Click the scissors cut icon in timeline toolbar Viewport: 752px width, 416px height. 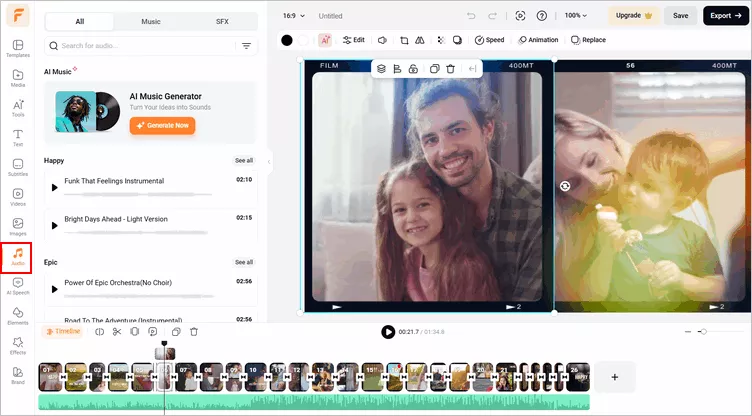pos(117,332)
